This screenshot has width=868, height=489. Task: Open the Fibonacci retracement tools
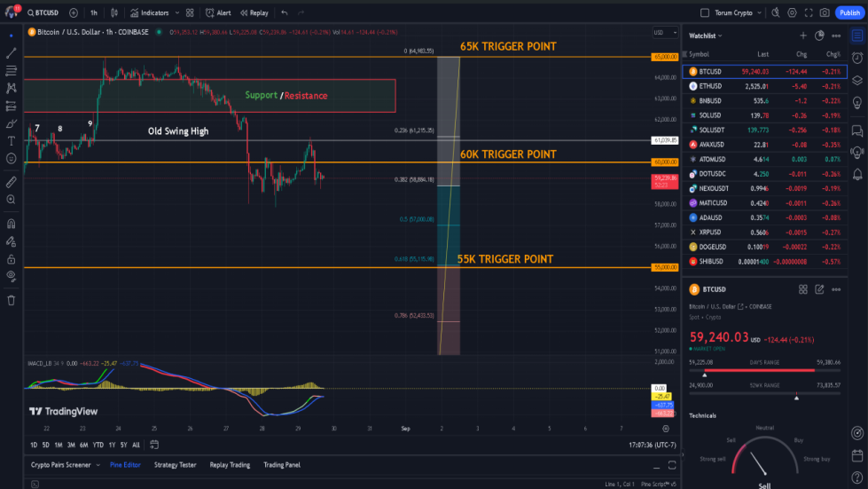pyautogui.click(x=11, y=71)
